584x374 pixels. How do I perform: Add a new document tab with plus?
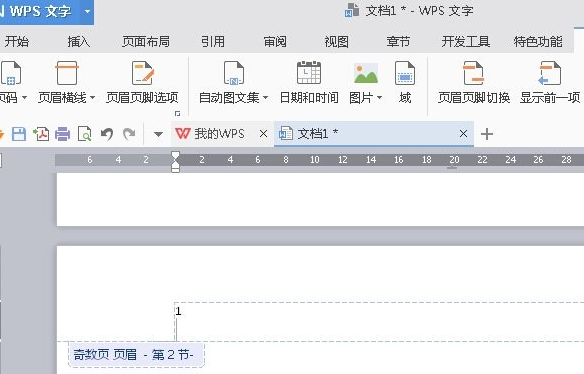487,134
